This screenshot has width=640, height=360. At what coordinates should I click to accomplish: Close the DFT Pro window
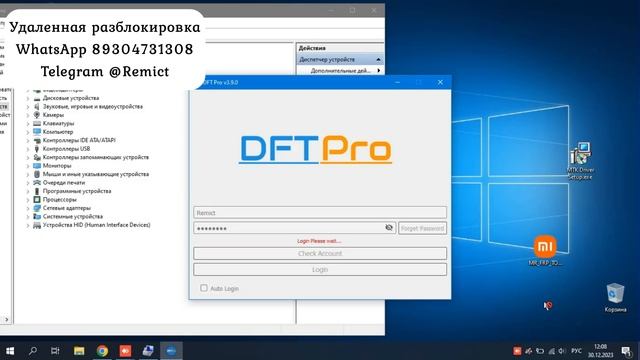[440, 82]
